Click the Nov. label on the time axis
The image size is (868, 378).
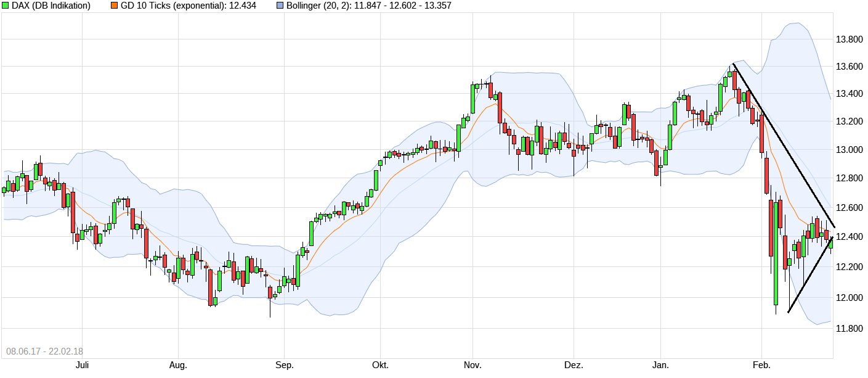click(473, 366)
